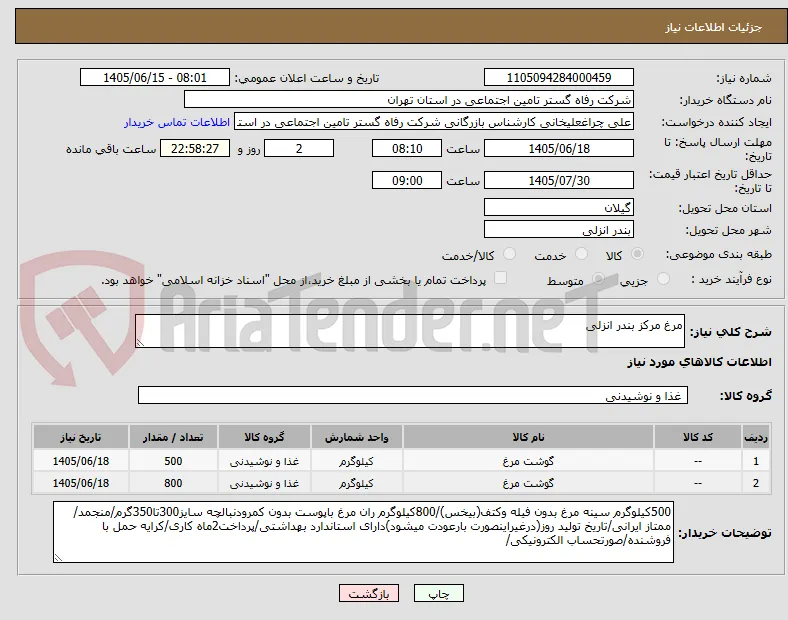Click کیلوگرم unit in row 2

coord(356,483)
